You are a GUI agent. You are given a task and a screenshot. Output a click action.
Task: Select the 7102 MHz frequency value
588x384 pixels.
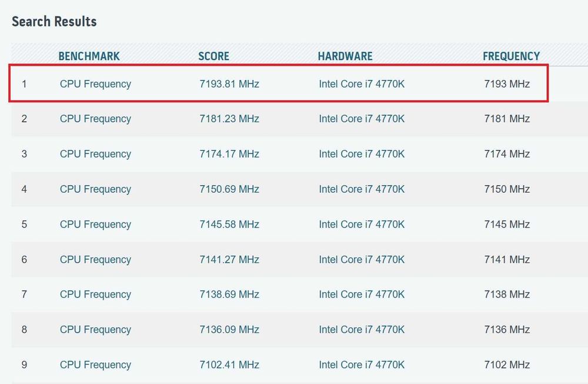pyautogui.click(x=507, y=365)
